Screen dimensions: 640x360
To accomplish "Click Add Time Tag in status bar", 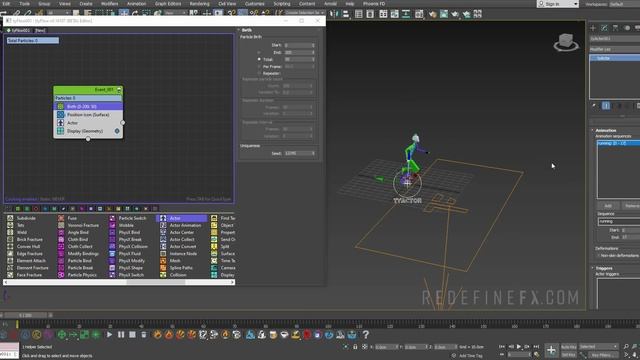I will 470,356.
